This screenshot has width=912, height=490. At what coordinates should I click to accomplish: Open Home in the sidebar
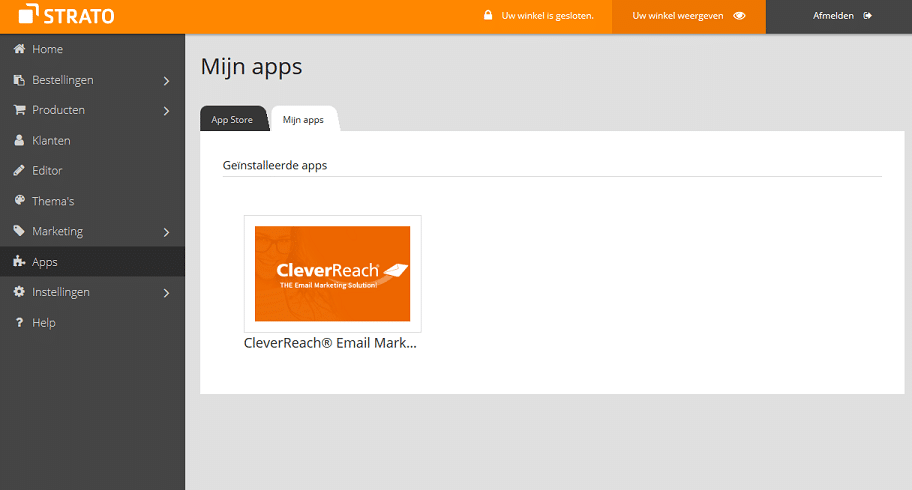(x=92, y=49)
